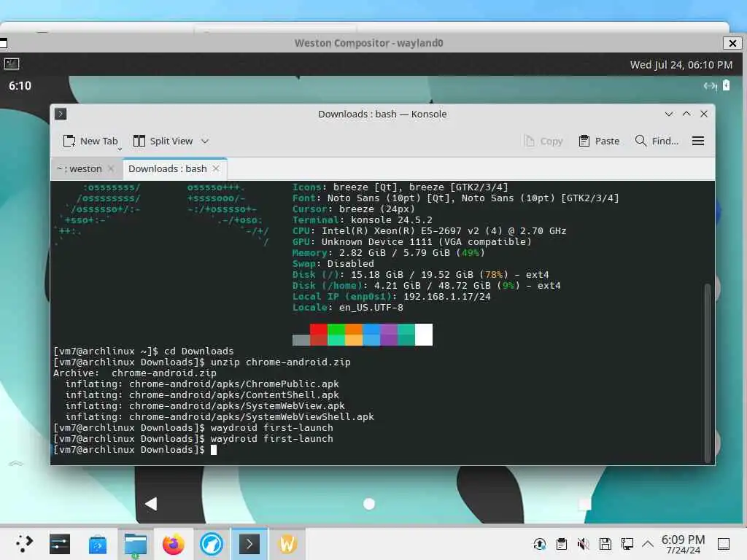Launch Firefox from the taskbar
747x560 pixels.
click(x=174, y=544)
